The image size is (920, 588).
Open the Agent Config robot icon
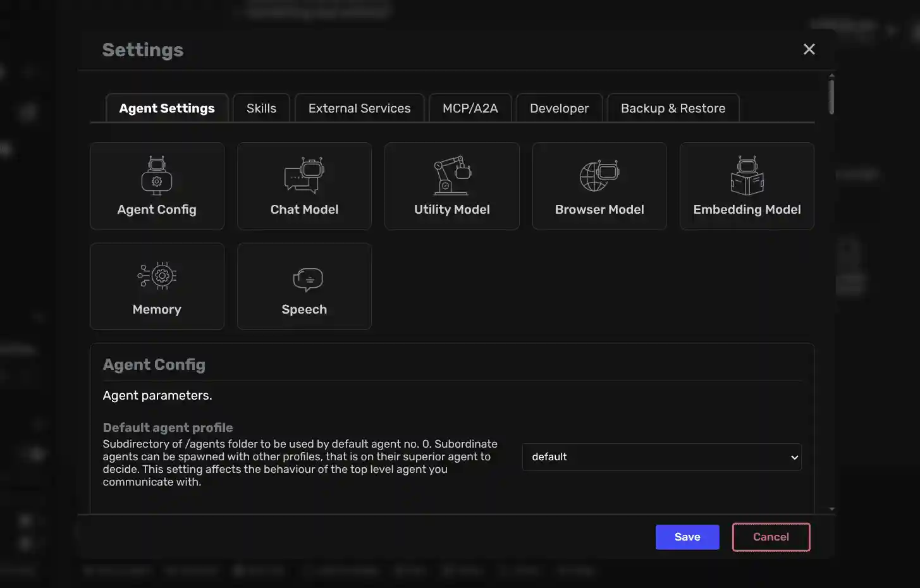(x=157, y=175)
